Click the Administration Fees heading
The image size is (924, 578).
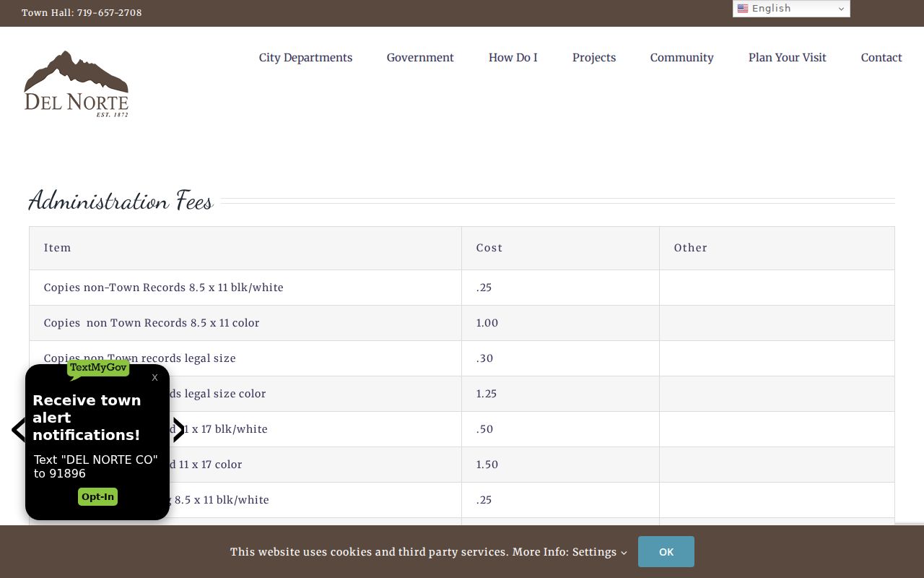(x=121, y=201)
